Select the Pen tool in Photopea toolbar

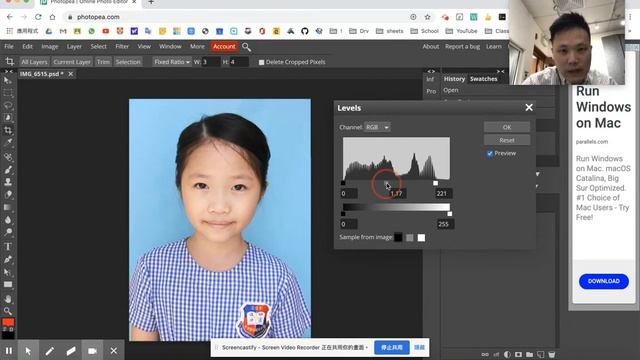tap(7, 259)
